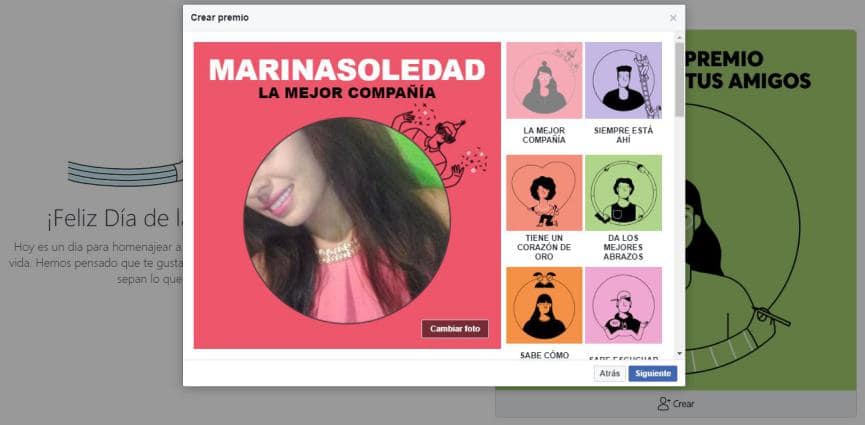Click the "Cambiar foto" button
The width and height of the screenshot is (865, 425).
click(455, 329)
